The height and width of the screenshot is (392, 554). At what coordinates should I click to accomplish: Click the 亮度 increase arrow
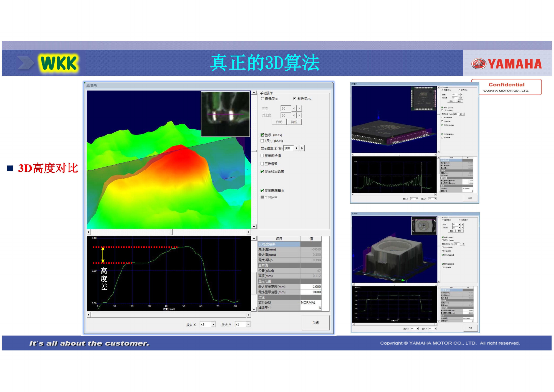(x=299, y=108)
